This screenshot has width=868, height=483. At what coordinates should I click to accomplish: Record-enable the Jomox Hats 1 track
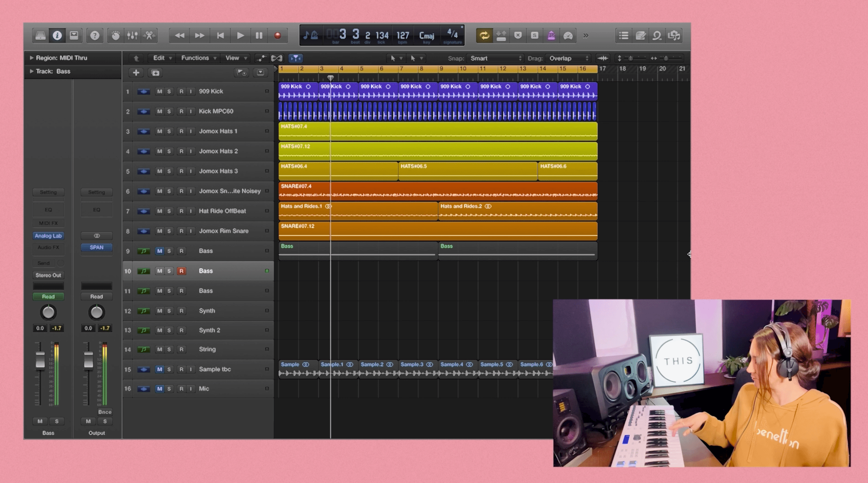181,131
